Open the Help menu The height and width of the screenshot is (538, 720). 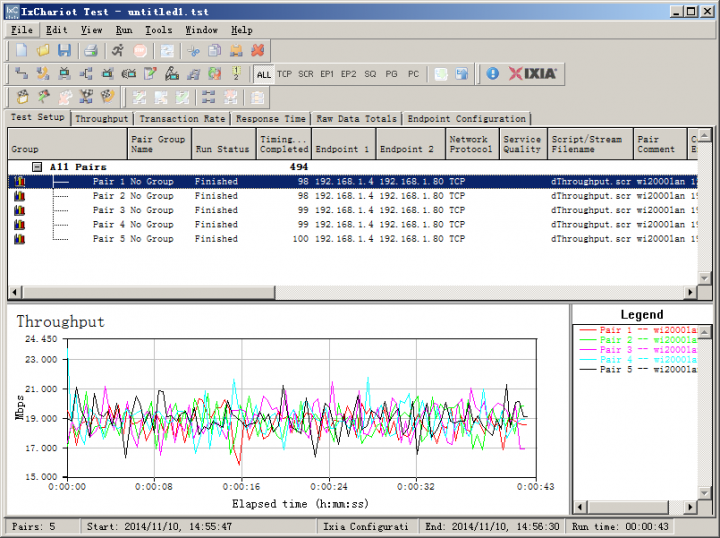[x=242, y=30]
